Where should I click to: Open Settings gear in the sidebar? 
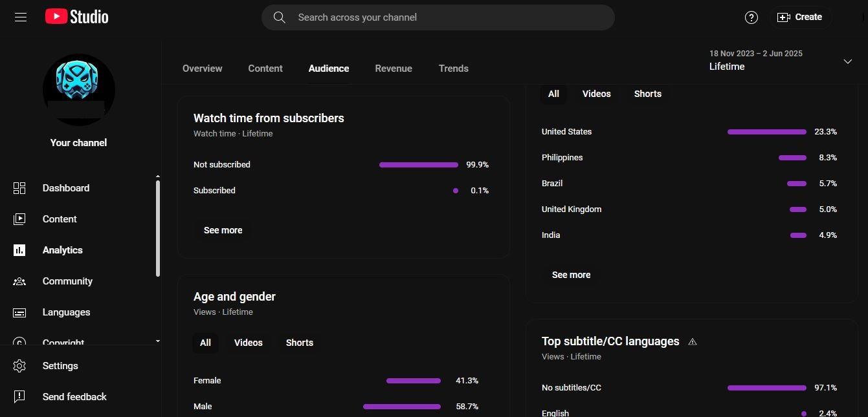pos(19,366)
